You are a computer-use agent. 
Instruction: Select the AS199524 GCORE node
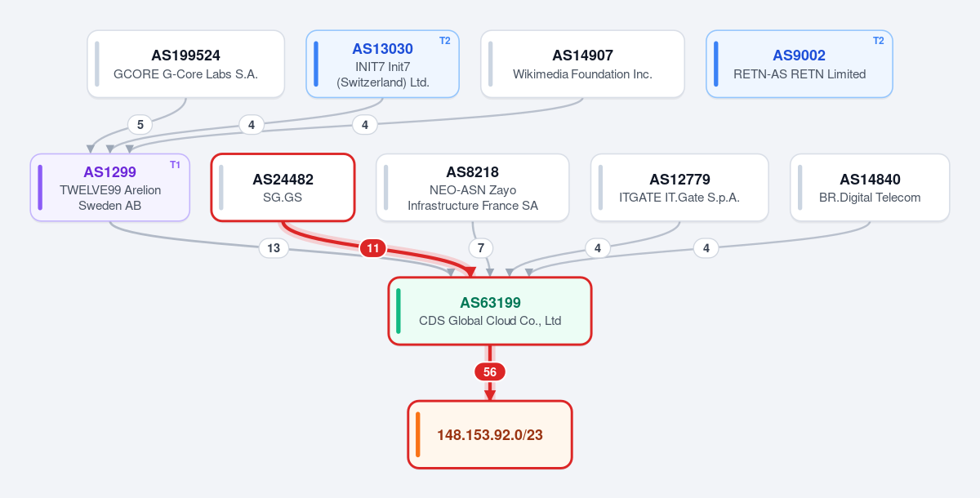click(x=186, y=64)
